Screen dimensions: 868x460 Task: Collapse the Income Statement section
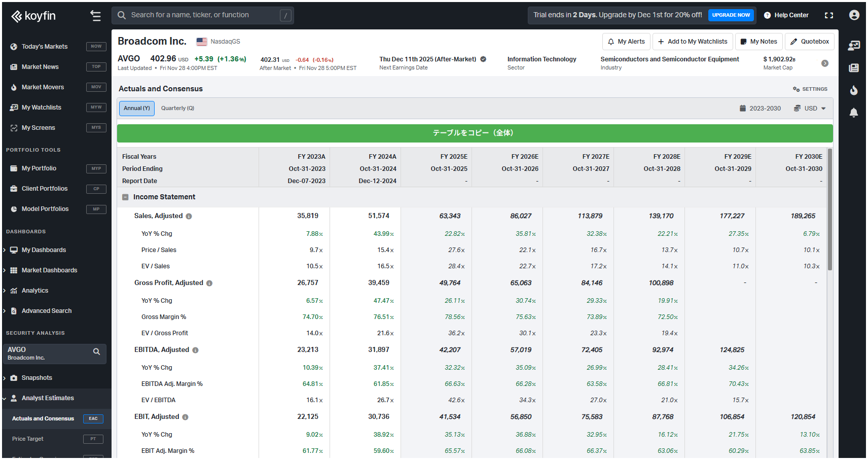point(125,197)
